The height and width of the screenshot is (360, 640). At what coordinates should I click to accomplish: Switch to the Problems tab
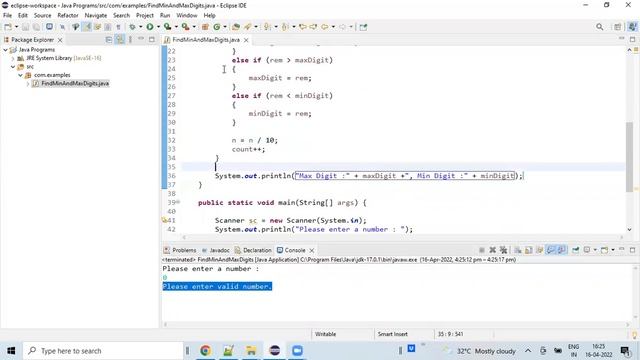(180, 250)
